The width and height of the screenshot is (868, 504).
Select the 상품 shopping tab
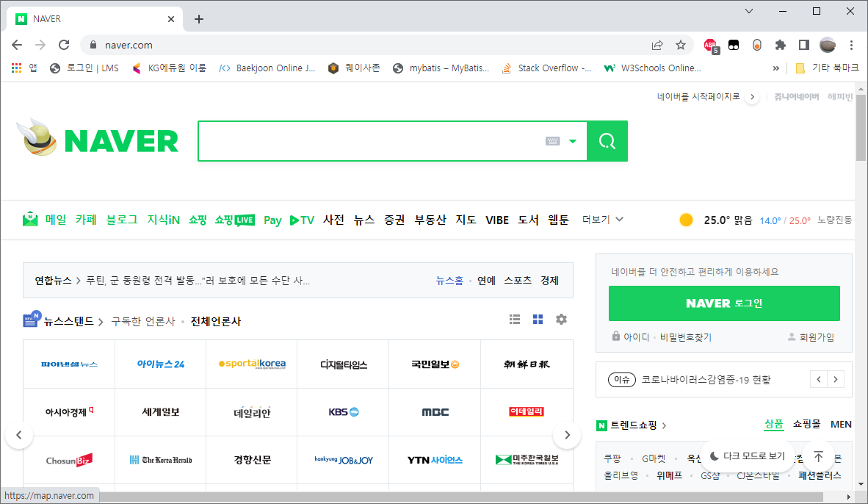click(x=774, y=424)
